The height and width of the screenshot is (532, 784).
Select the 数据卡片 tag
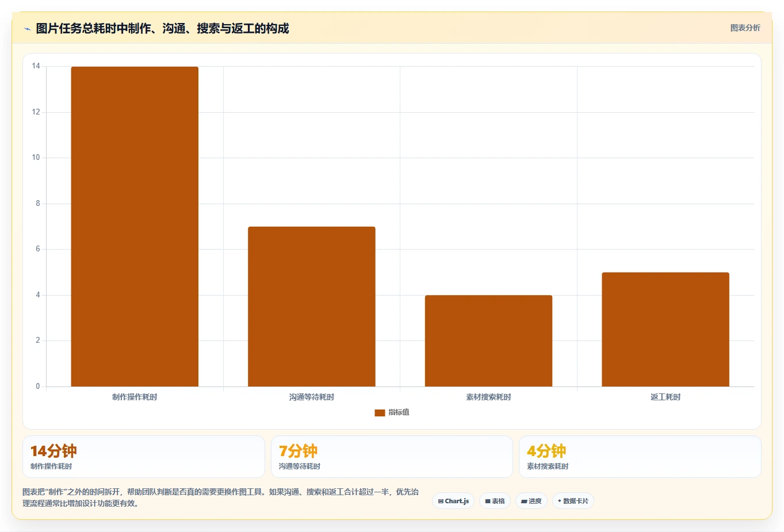coord(573,501)
